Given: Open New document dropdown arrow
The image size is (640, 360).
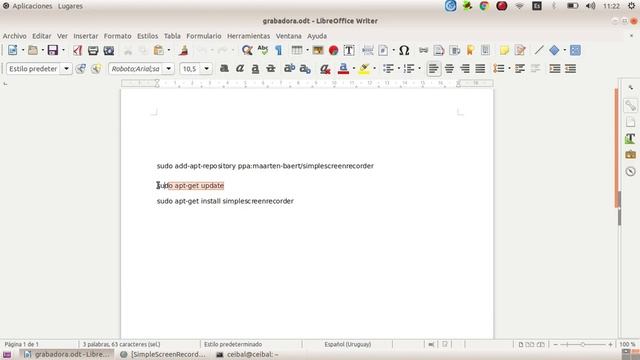Looking at the screenshot, I should point(23,50).
